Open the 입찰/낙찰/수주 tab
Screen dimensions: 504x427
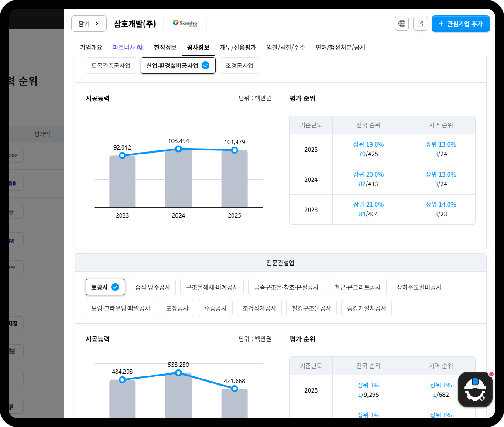click(x=286, y=47)
